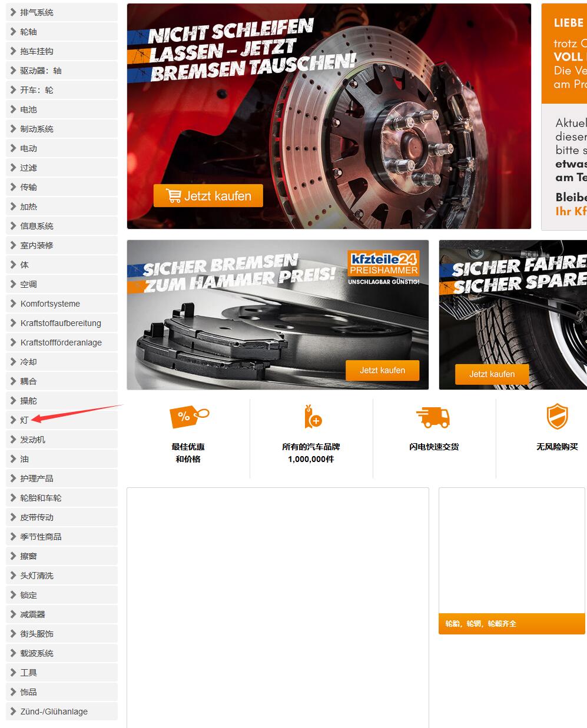The width and height of the screenshot is (587, 728).
Task: Open the 操舵 category
Action: (x=61, y=401)
